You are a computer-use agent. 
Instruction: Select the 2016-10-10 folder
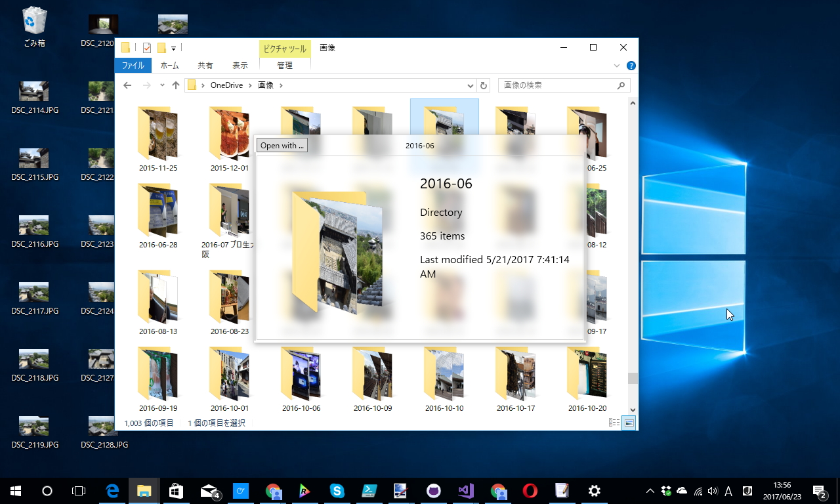(x=444, y=379)
